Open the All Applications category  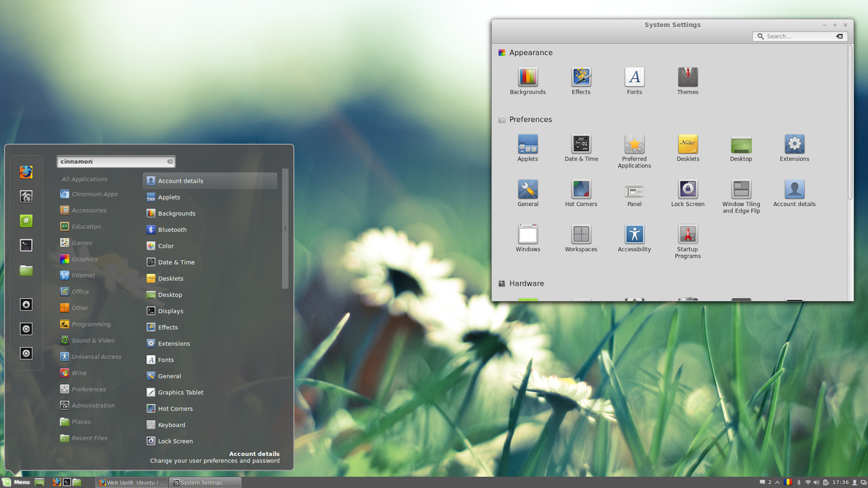(x=84, y=178)
